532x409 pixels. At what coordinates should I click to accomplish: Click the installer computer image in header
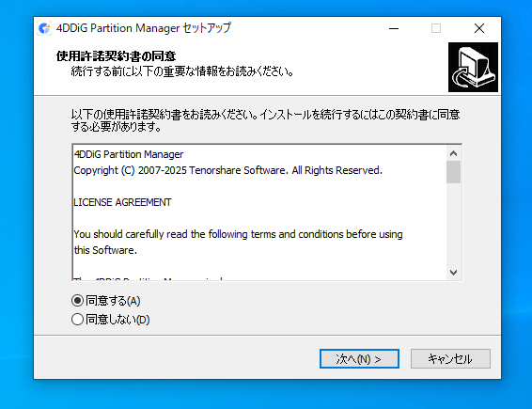coord(473,67)
